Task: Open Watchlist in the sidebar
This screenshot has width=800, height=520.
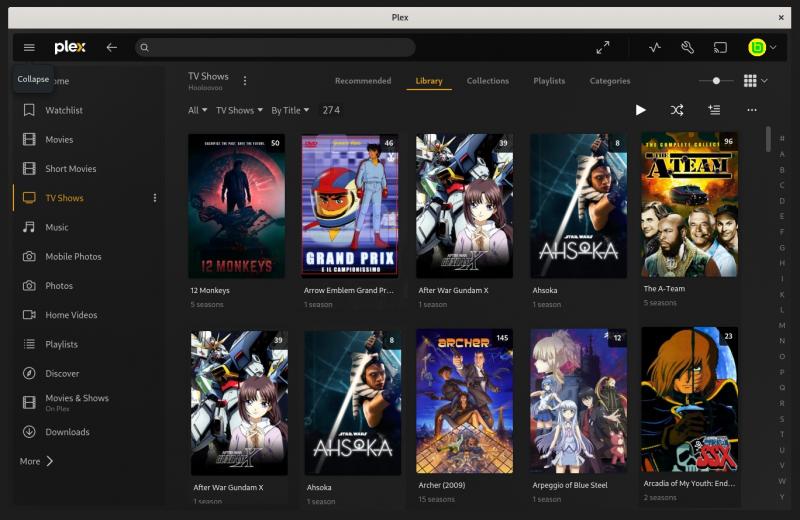Action: pyautogui.click(x=64, y=110)
